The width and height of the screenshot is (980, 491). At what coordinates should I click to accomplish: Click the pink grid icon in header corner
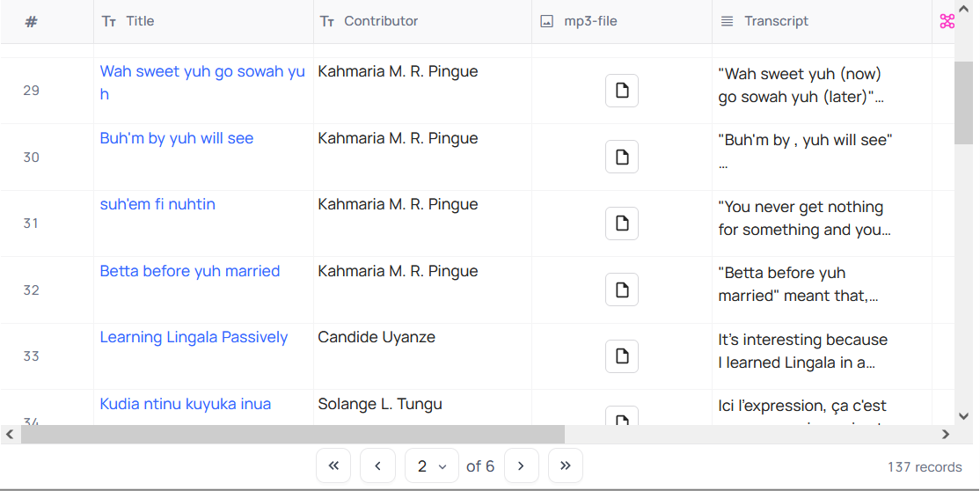947,21
